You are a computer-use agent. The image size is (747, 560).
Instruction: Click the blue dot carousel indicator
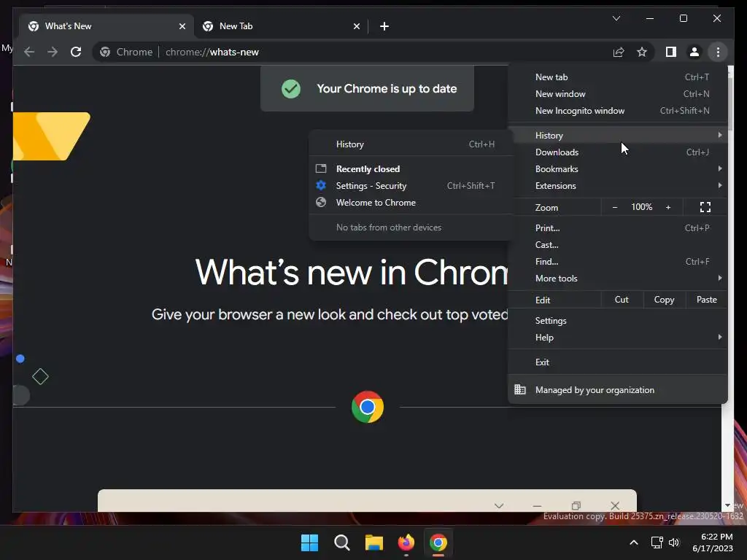point(20,359)
